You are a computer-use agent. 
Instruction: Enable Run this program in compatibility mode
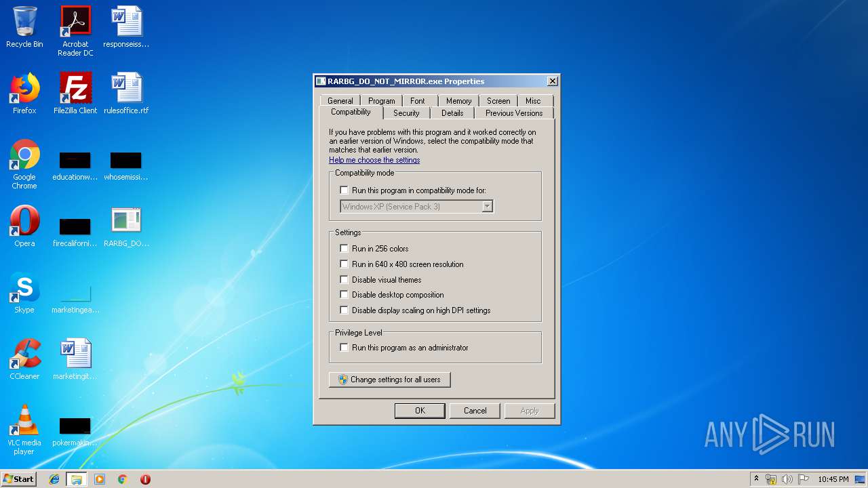click(x=344, y=190)
